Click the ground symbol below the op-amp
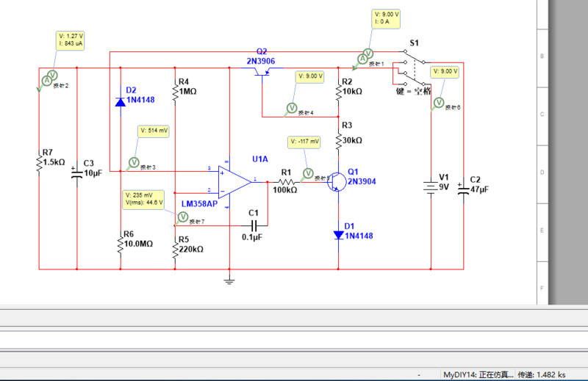The height and width of the screenshot is (381, 588). (229, 278)
